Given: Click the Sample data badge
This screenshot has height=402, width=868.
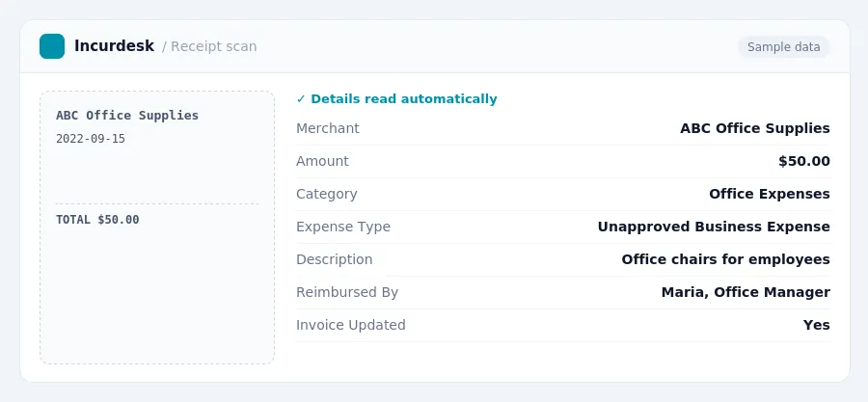Looking at the screenshot, I should pyautogui.click(x=783, y=47).
